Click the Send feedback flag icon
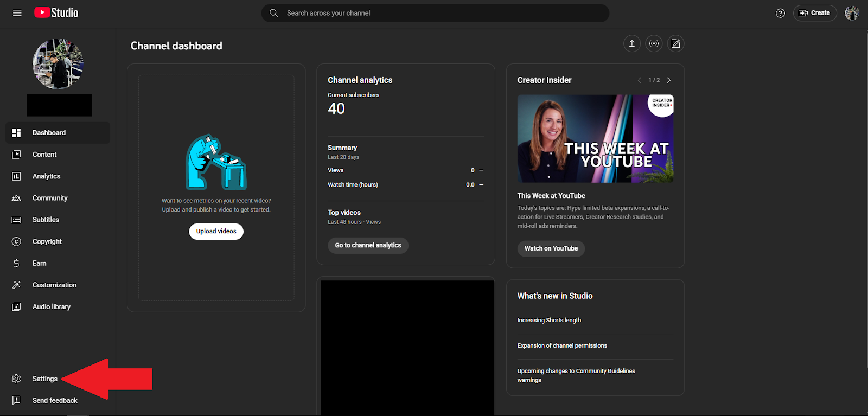This screenshot has width=868, height=416. click(16, 400)
